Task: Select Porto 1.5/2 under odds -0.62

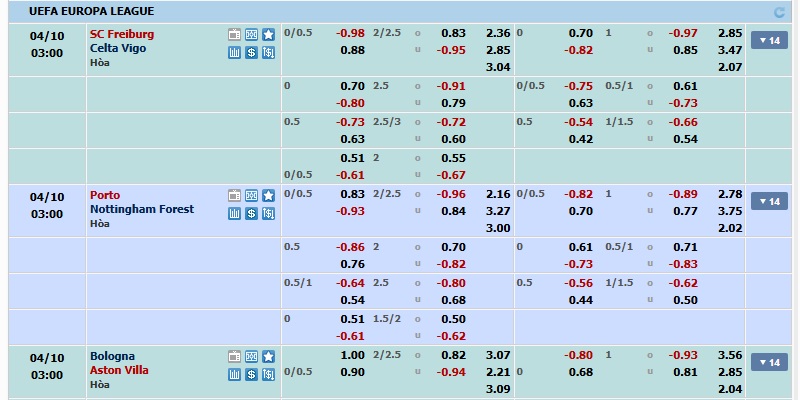Action: 451,336
